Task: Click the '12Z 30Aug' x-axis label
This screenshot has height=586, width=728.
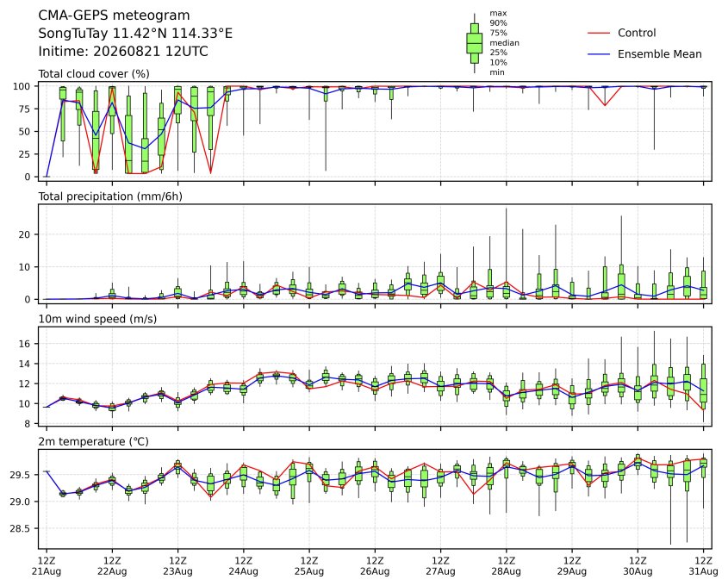Action: (638, 566)
